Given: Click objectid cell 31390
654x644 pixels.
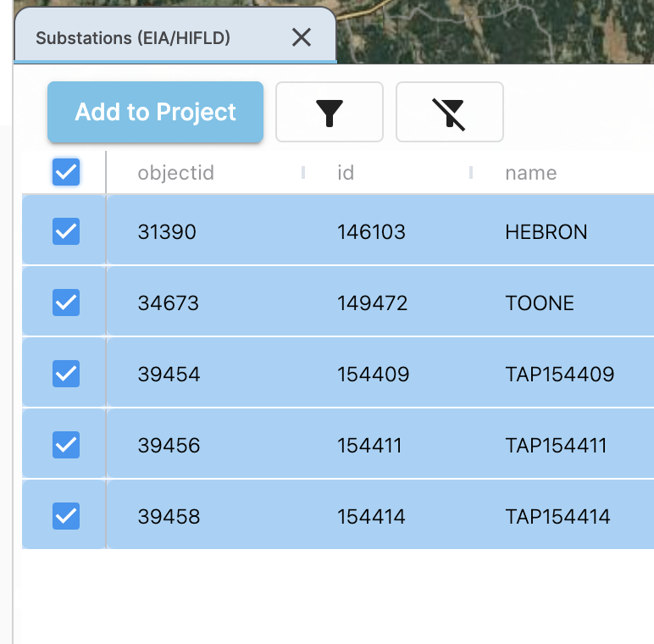Looking at the screenshot, I should [167, 232].
